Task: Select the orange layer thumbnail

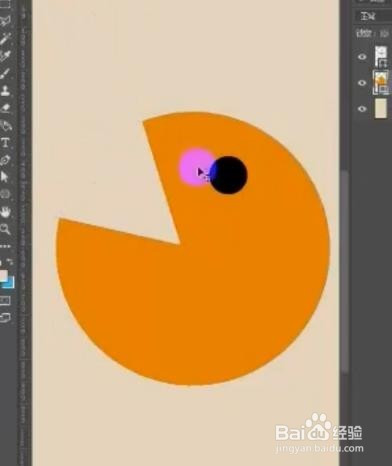Action: 380,82
